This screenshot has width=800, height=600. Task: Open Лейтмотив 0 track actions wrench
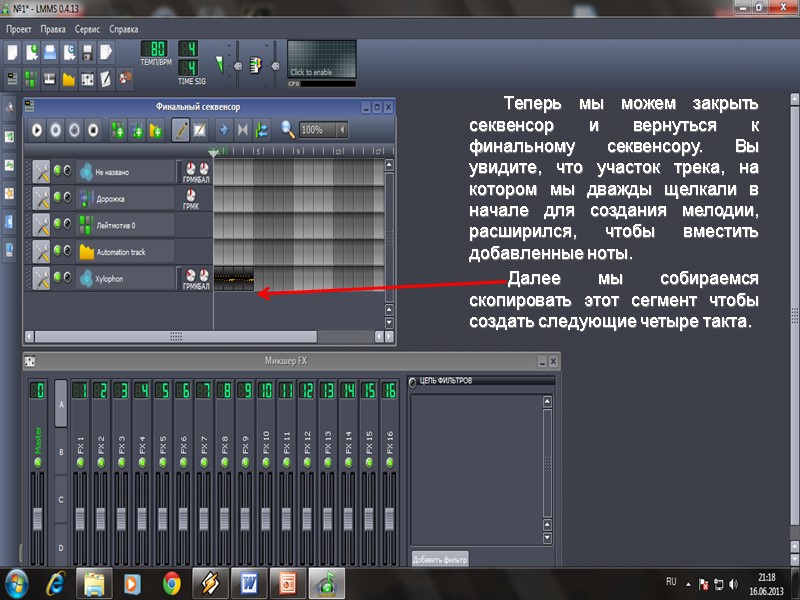pos(41,225)
